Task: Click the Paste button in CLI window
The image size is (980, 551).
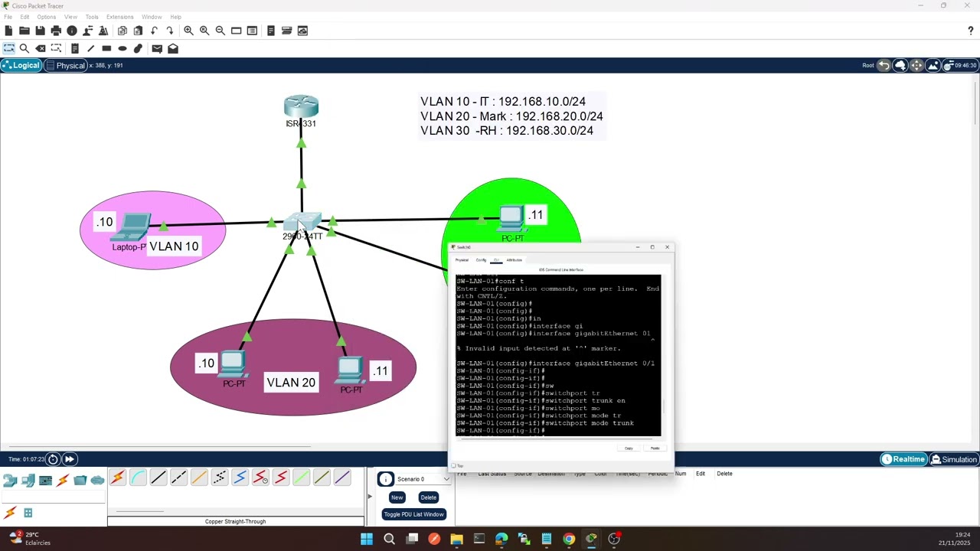Action: coord(655,448)
